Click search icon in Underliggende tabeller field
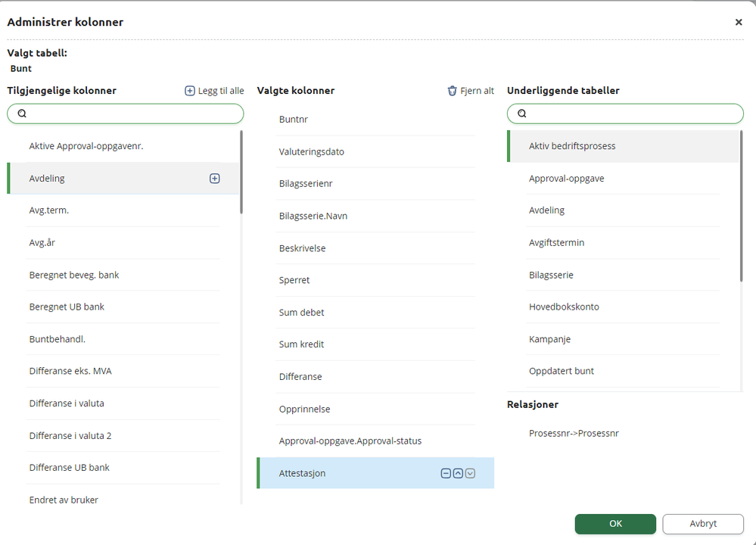The width and height of the screenshot is (756, 545). click(522, 114)
